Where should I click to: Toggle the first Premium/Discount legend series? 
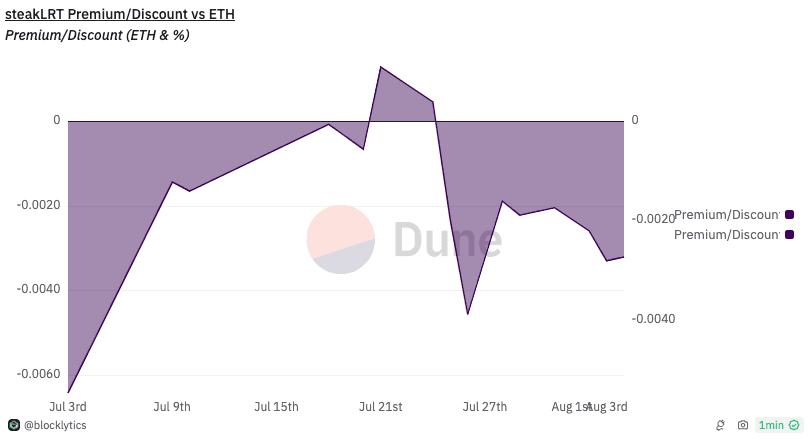pos(727,214)
